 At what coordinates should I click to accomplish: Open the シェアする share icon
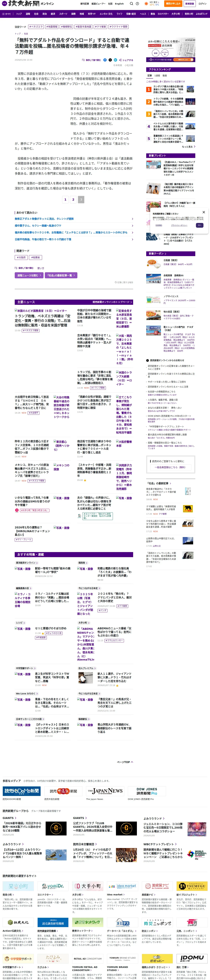pos(120,60)
